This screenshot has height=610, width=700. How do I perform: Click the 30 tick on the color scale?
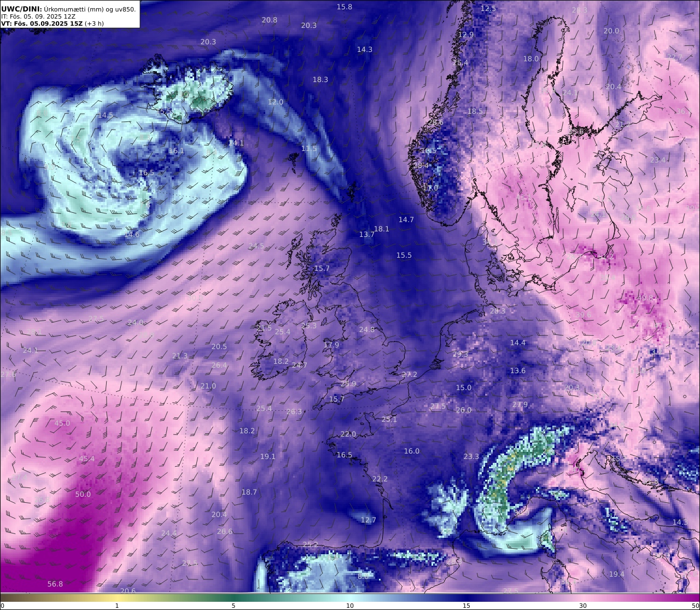point(583,606)
